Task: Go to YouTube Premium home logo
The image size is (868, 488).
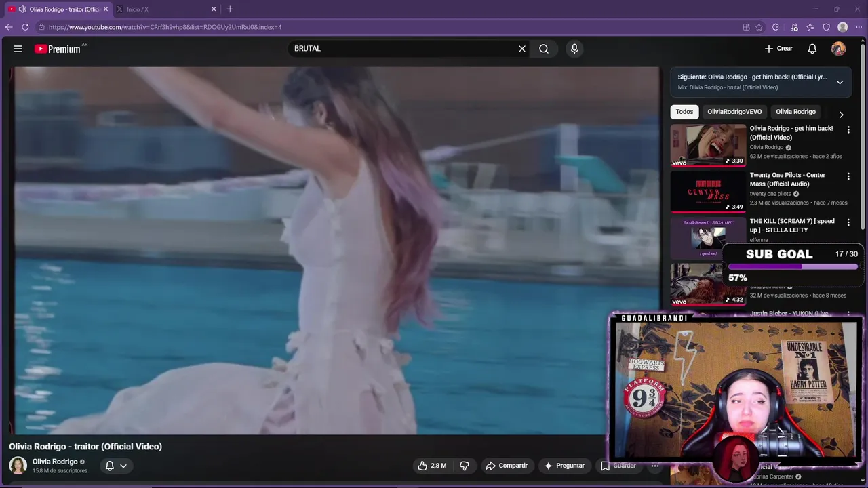Action: [x=59, y=49]
